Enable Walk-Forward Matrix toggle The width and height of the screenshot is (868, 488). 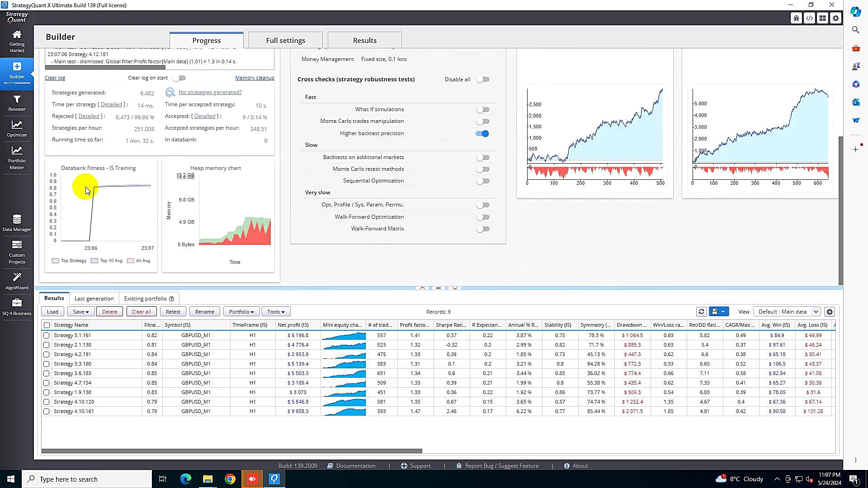pos(483,229)
